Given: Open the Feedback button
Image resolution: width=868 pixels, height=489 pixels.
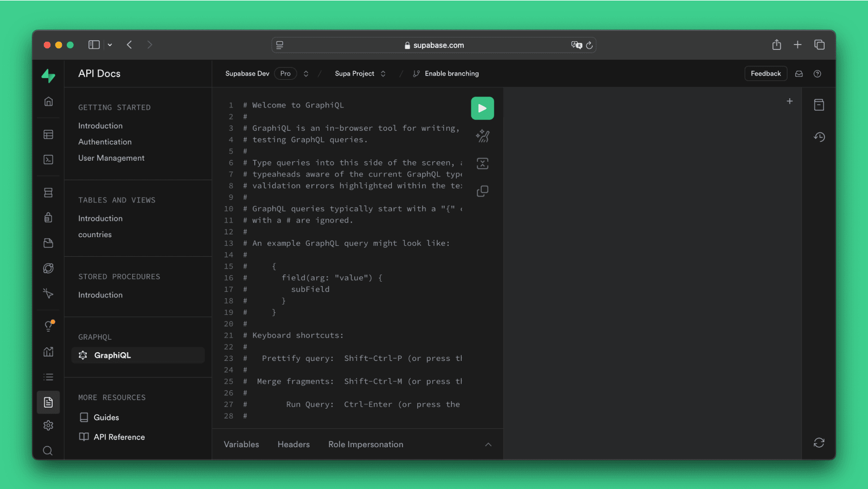Looking at the screenshot, I should pyautogui.click(x=765, y=73).
